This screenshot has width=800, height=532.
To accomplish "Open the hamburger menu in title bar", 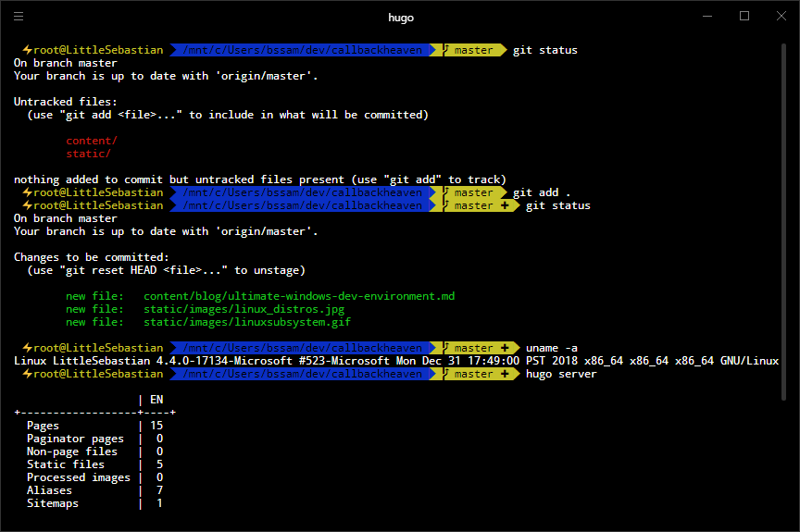I will pos(19,17).
